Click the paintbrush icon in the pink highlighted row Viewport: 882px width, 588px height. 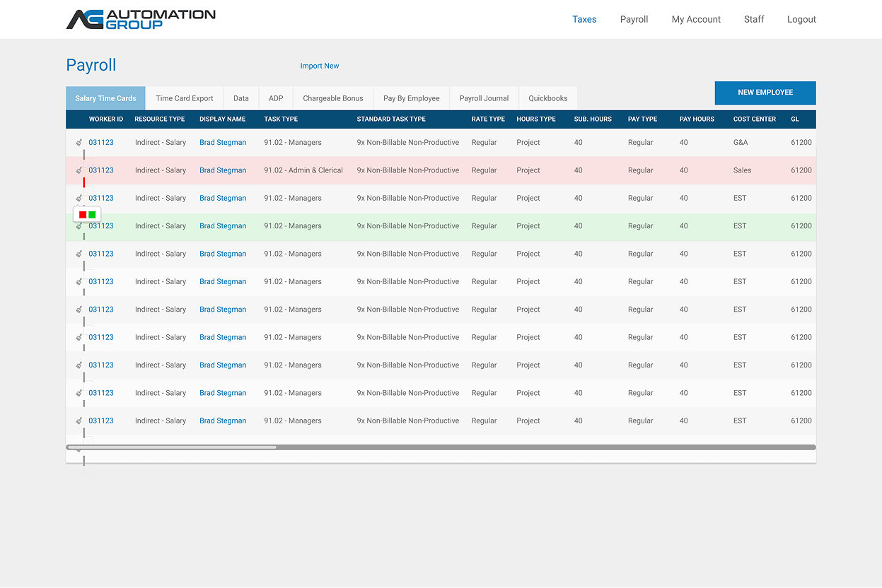click(x=79, y=170)
